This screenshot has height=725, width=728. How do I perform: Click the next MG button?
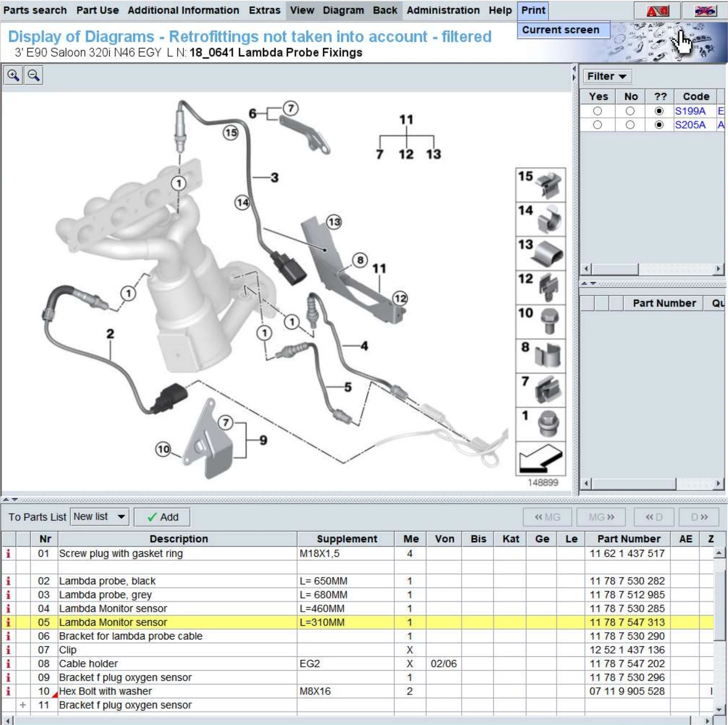[601, 517]
